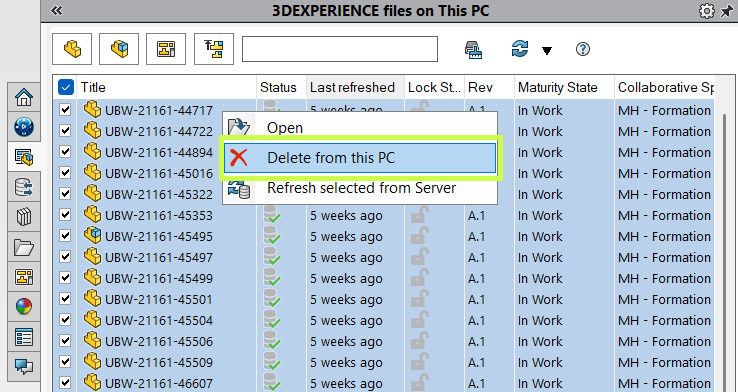Uncheck the UBW-21161-44722 row checkbox

[x=65, y=130]
